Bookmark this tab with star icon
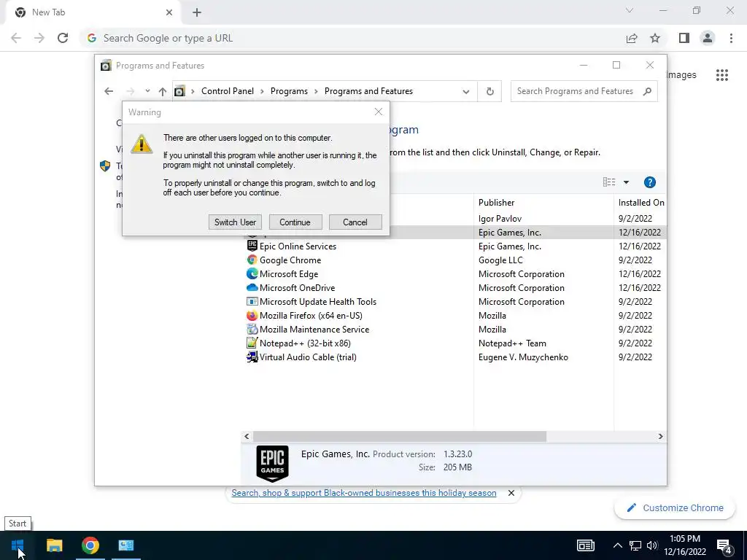 [x=655, y=38]
